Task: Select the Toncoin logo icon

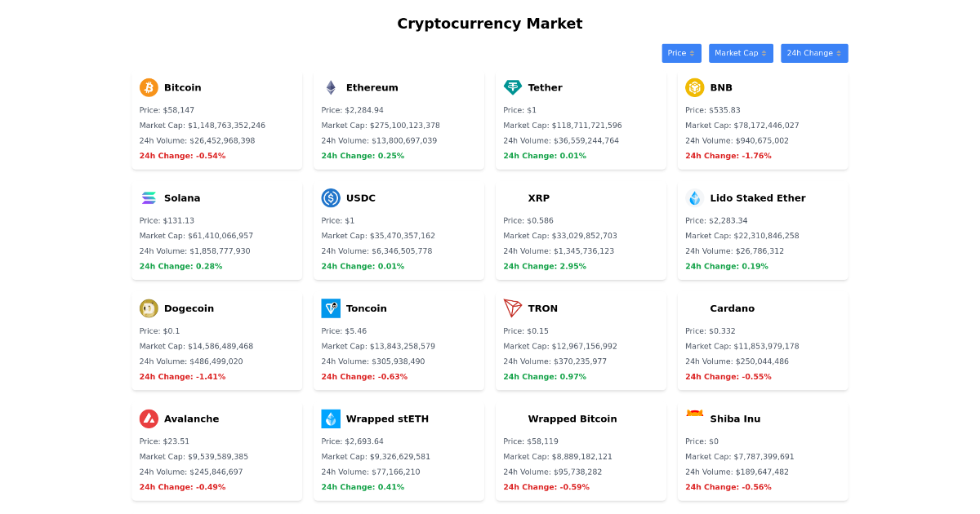Action: (330, 308)
